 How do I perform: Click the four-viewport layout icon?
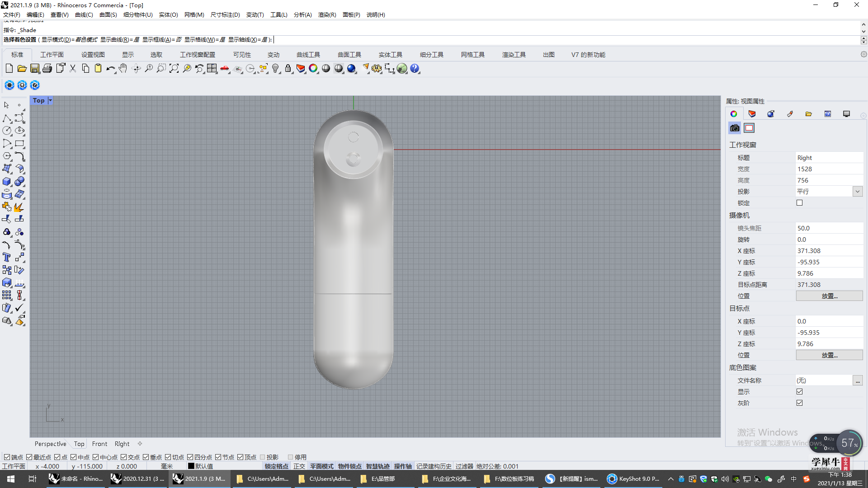(x=212, y=69)
